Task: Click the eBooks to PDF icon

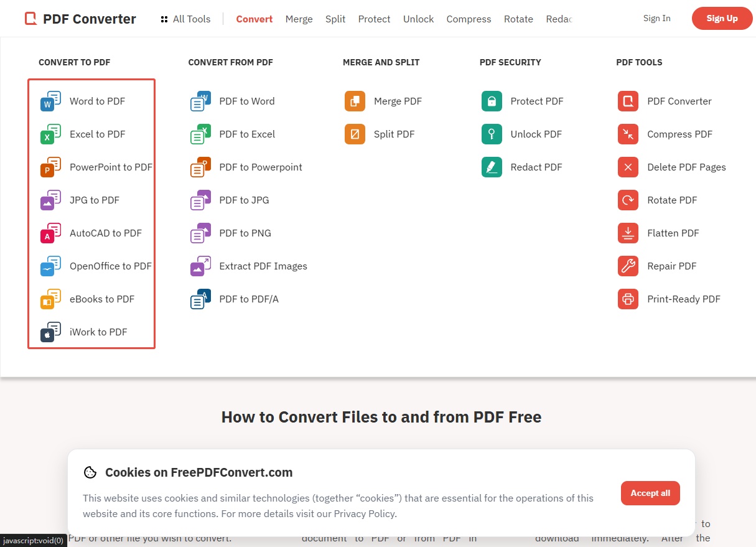Action: coord(51,299)
